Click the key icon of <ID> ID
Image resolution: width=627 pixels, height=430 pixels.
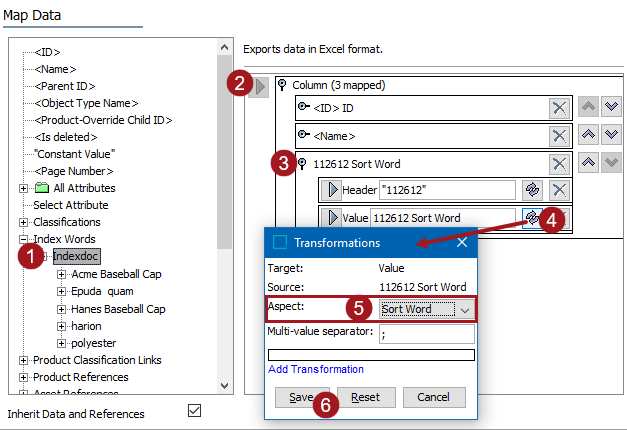click(x=304, y=106)
